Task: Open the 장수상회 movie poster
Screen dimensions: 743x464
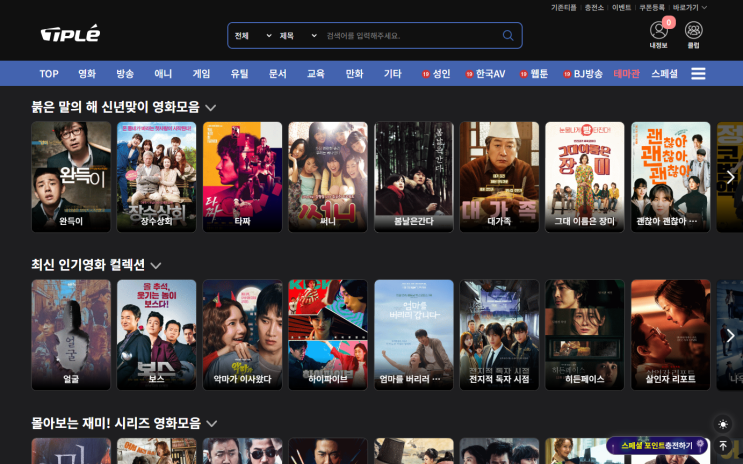Action: click(156, 177)
